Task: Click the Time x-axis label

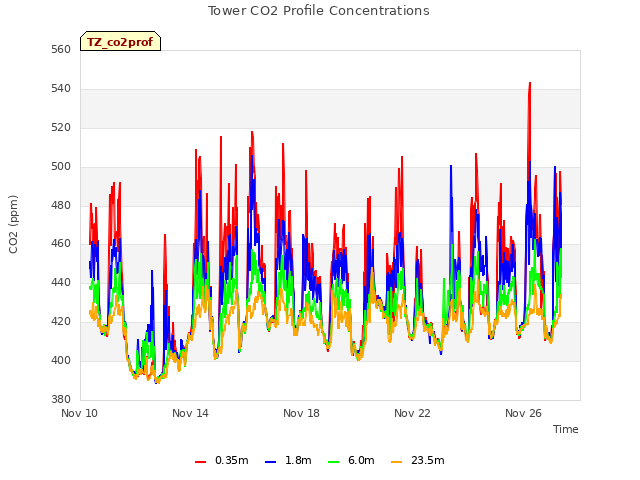Action: (565, 429)
